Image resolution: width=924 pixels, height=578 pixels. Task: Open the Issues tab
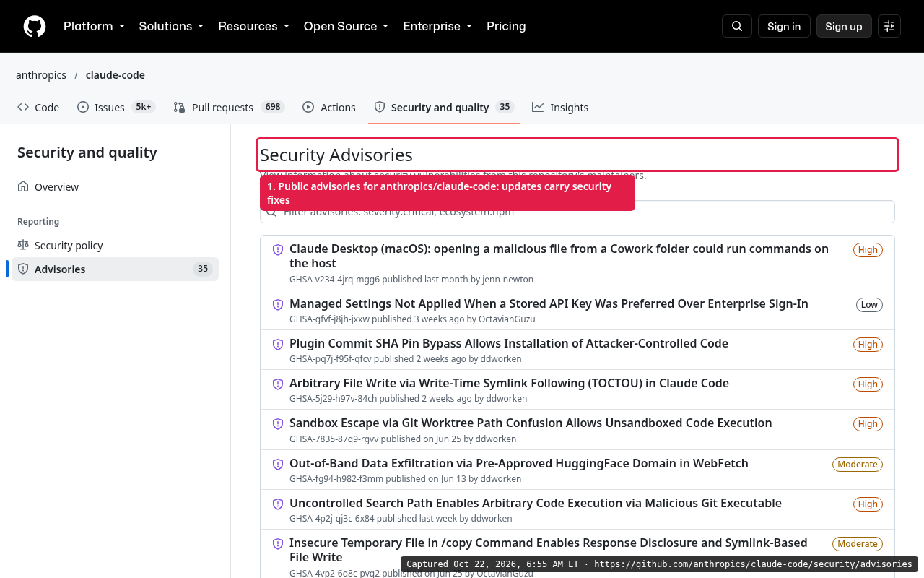[116, 107]
